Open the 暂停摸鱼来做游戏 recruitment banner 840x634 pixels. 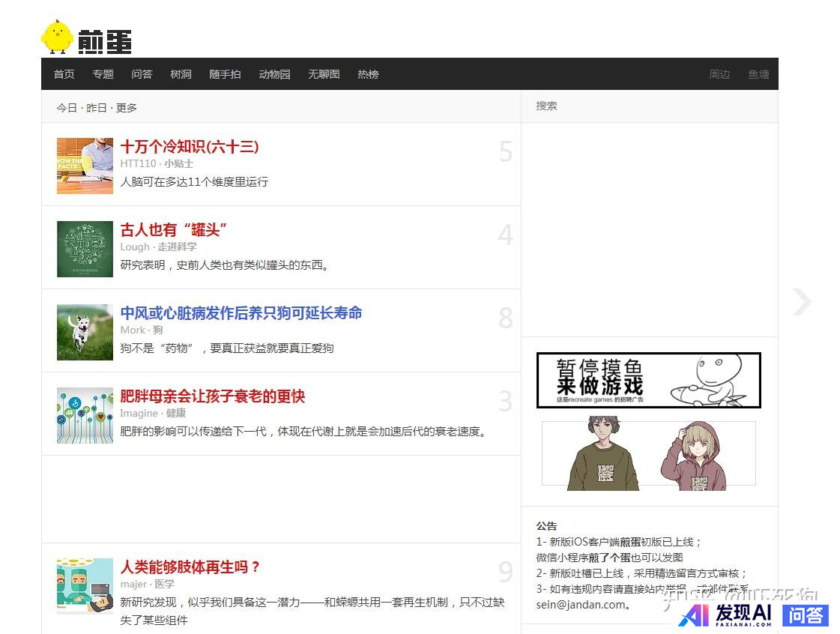click(x=648, y=381)
